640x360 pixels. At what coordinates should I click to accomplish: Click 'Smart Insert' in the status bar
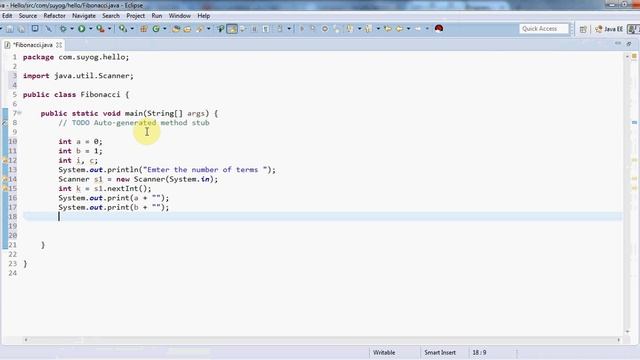[440, 352]
